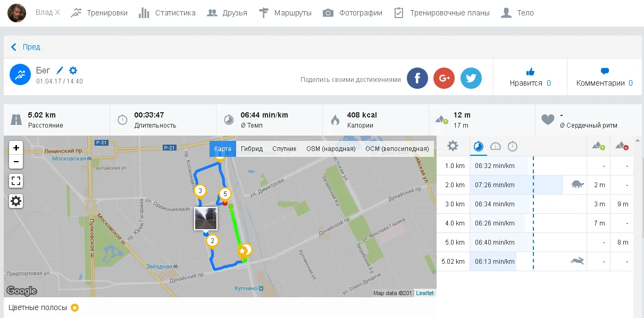Select the Гибрид map tab

252,149
